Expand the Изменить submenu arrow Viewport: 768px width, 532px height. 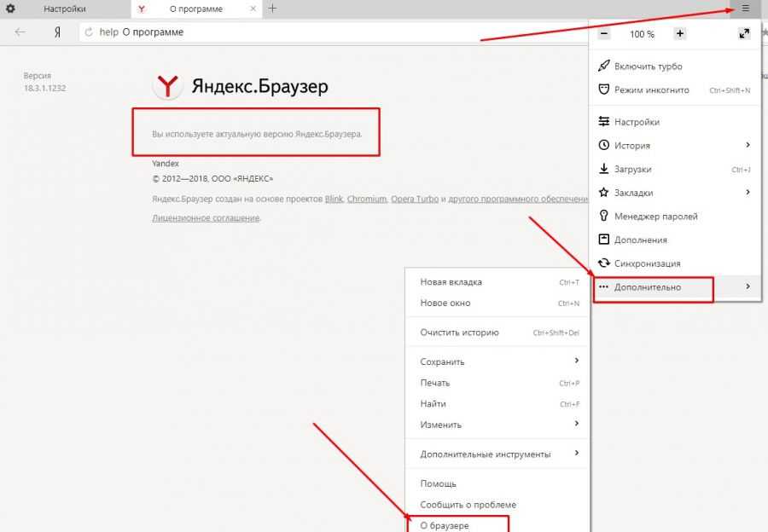tap(577, 424)
